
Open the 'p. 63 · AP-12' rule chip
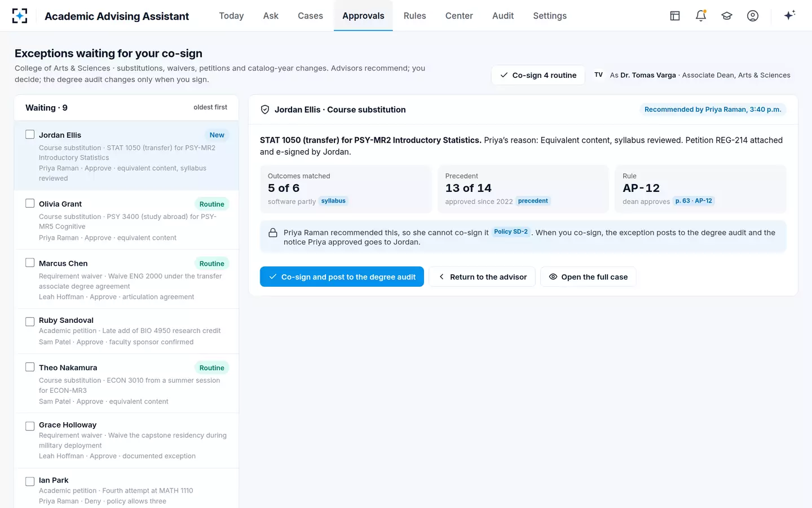tap(694, 201)
